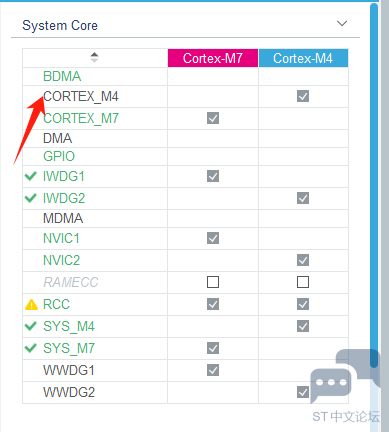This screenshot has height=432, width=389.
Task: Select IWDG1 peripheral
Action: [x=64, y=176]
